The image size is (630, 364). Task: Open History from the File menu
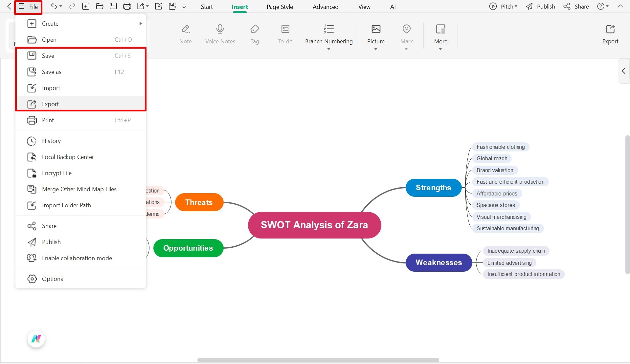(x=80, y=141)
